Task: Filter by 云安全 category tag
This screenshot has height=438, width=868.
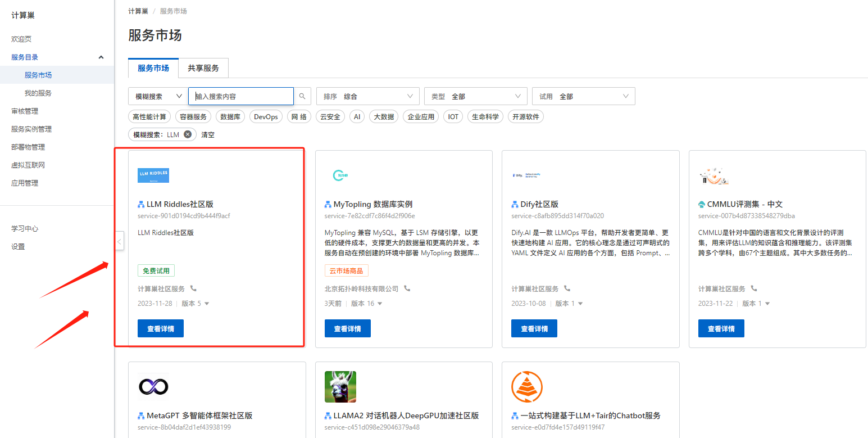Action: [330, 117]
